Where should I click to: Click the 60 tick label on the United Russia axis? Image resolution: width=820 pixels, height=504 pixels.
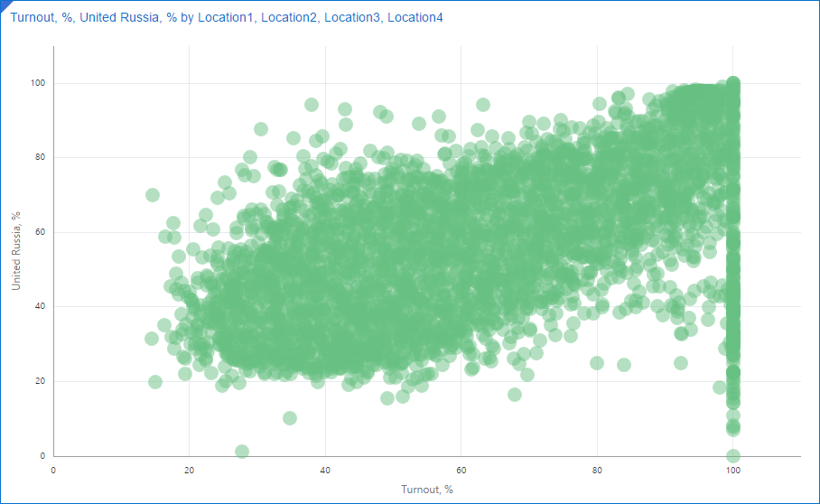tap(41, 232)
